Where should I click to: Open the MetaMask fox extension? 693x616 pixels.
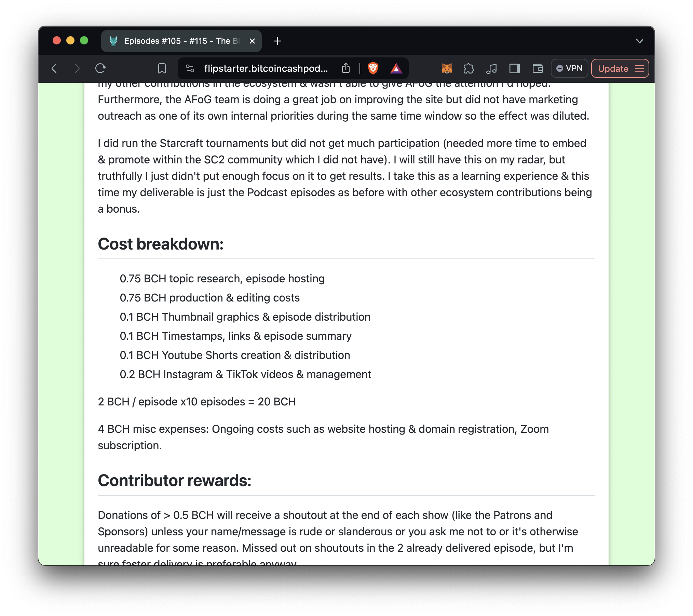pos(447,68)
